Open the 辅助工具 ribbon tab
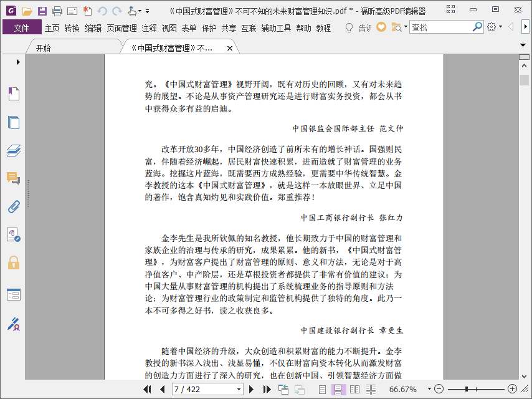Image resolution: width=532 pixels, height=399 pixels. point(276,28)
